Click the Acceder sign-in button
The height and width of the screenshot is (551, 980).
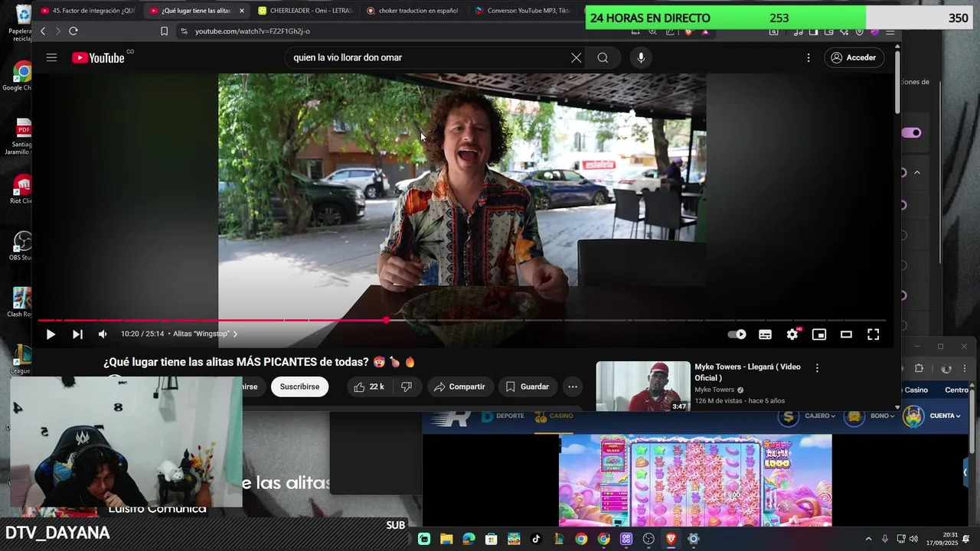point(854,57)
